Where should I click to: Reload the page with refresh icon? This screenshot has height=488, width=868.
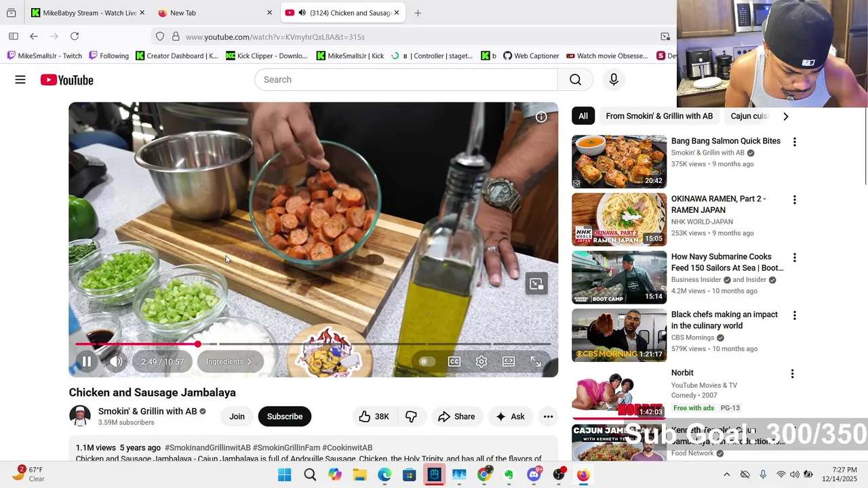(75, 37)
